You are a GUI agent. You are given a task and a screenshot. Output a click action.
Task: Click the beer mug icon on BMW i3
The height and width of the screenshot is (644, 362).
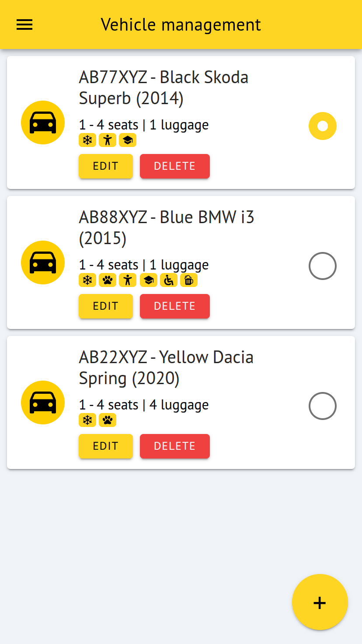click(x=188, y=280)
